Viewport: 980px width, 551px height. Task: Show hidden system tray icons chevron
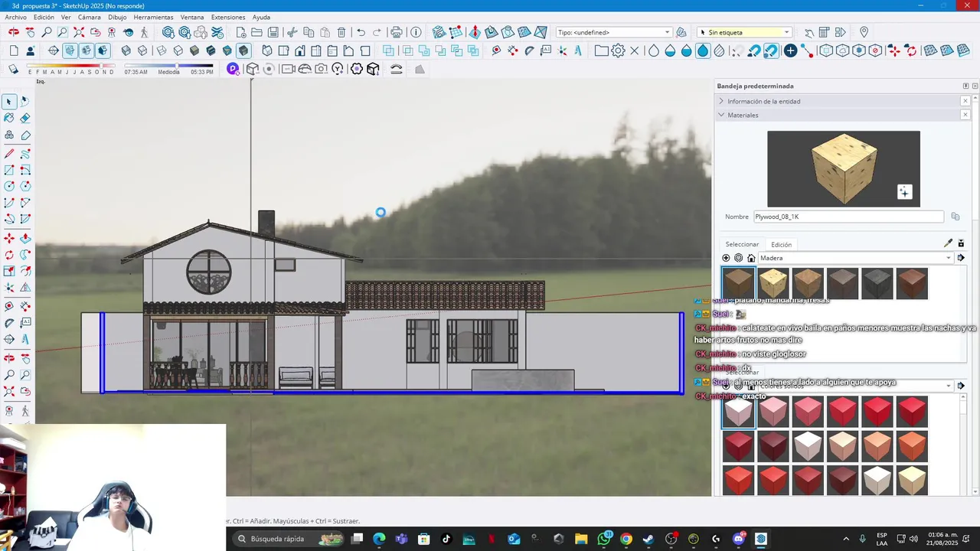click(x=846, y=539)
